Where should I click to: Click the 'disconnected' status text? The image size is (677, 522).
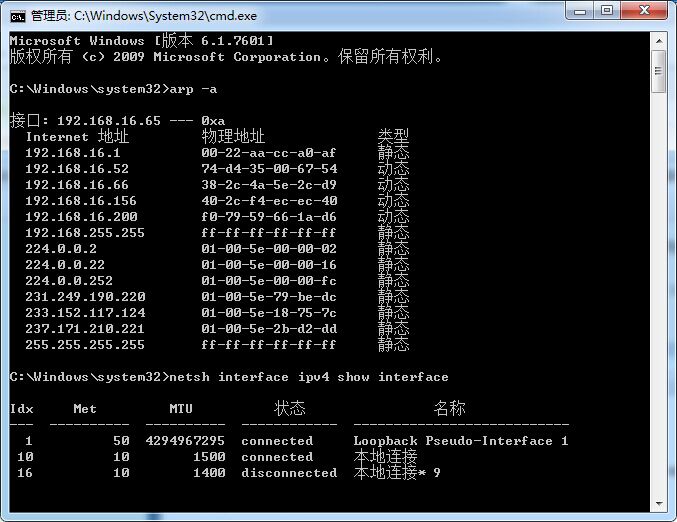coord(289,473)
